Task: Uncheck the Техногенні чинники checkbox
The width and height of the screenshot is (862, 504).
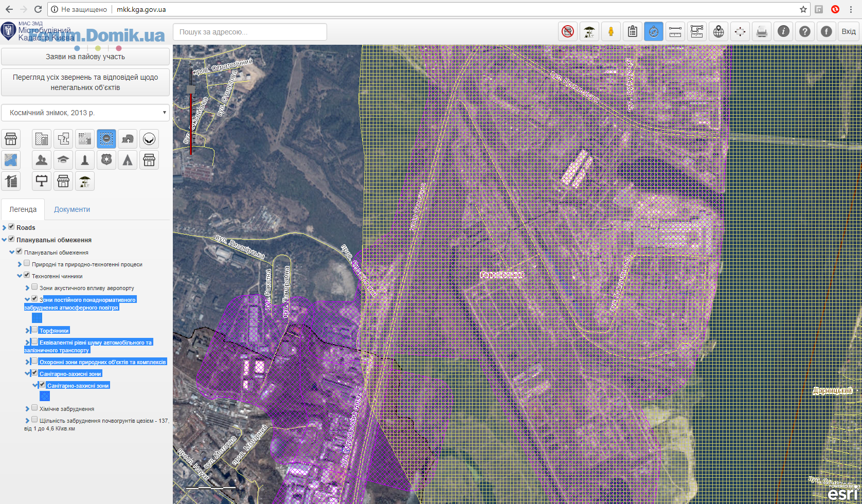Action: (27, 275)
